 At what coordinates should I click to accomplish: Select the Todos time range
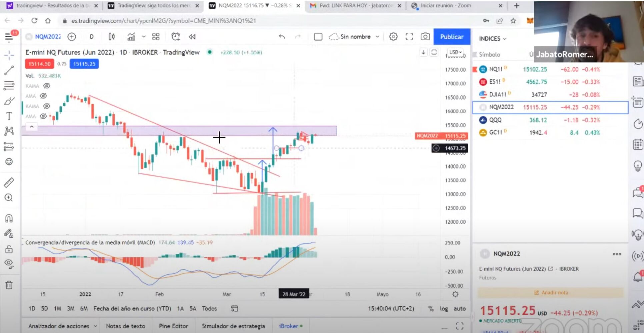tap(209, 309)
